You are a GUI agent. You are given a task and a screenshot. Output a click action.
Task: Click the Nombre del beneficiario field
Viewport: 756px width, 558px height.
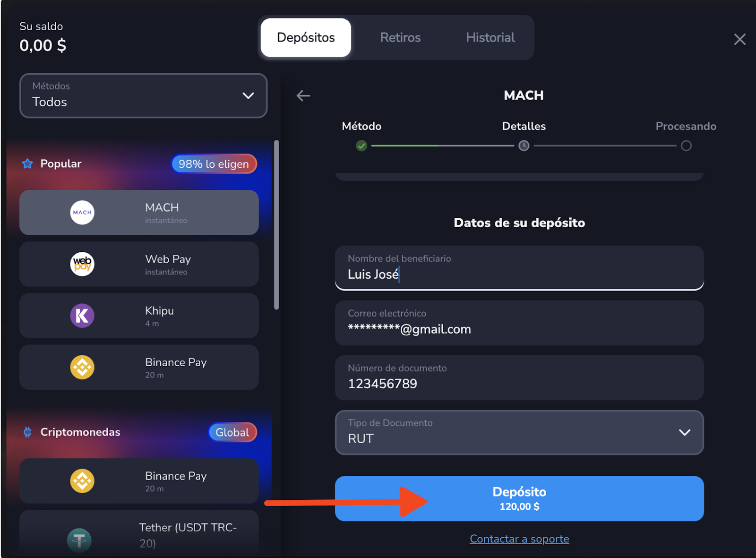click(x=519, y=268)
